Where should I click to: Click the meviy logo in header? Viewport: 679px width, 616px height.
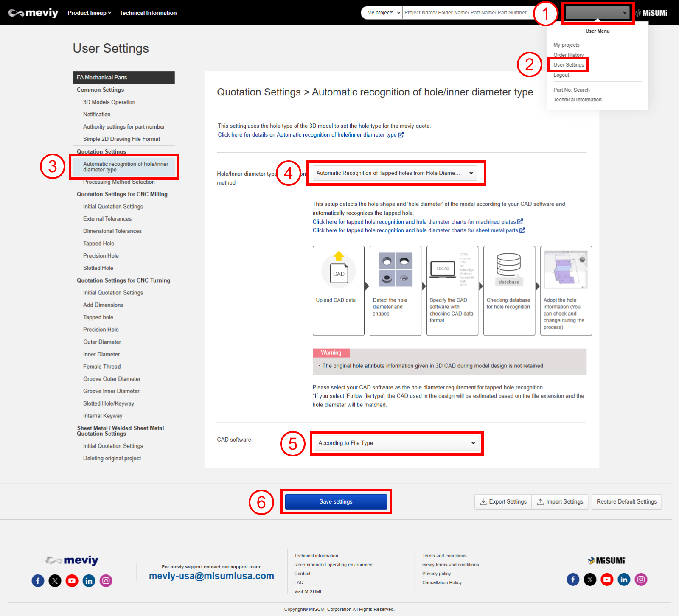tap(33, 13)
